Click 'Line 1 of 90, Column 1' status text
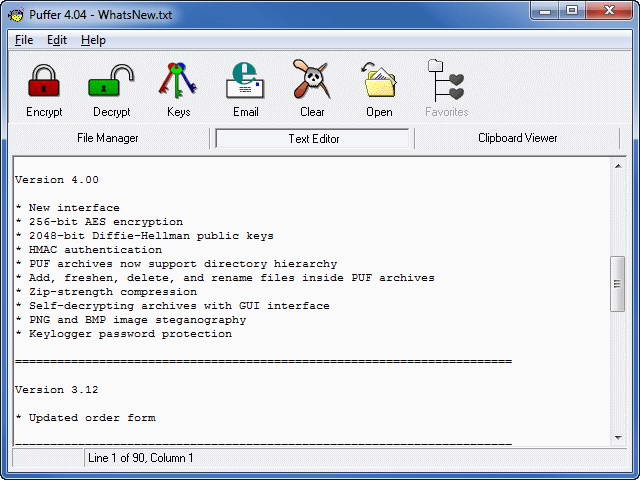The image size is (640, 480). 140,458
